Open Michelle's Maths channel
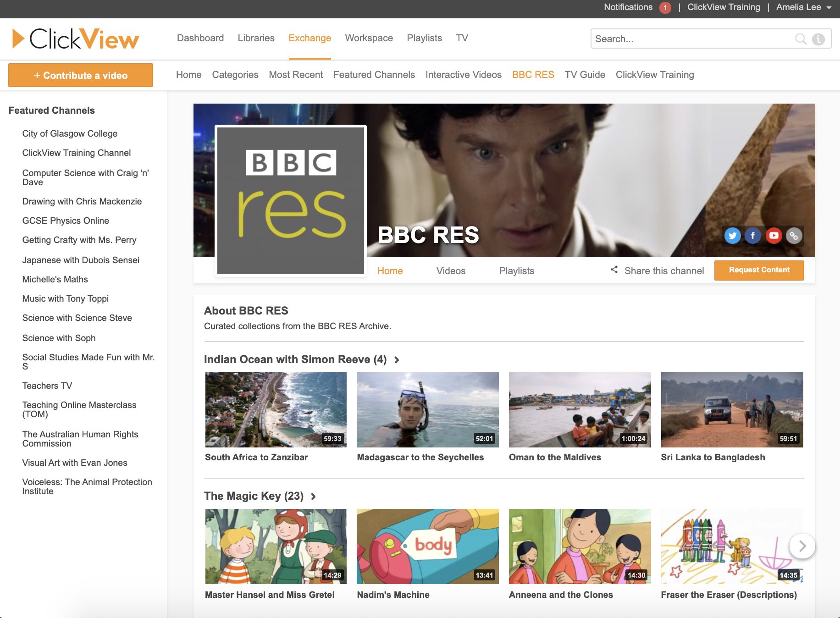The height and width of the screenshot is (618, 840). (x=55, y=279)
